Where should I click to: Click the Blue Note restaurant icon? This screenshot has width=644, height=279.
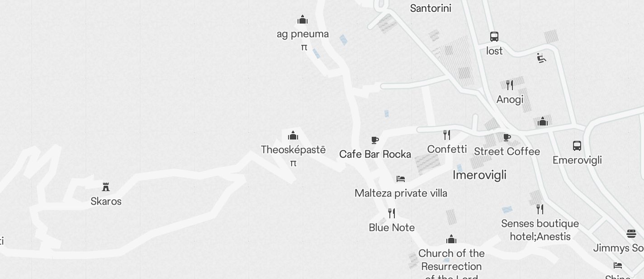(392, 213)
